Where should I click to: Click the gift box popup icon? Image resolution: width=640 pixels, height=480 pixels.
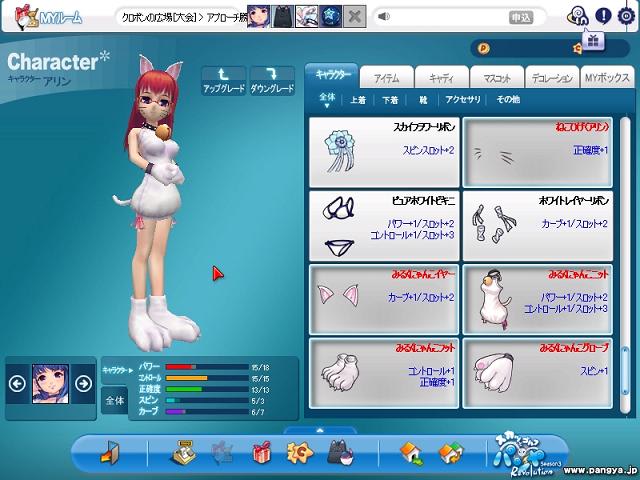click(593, 40)
